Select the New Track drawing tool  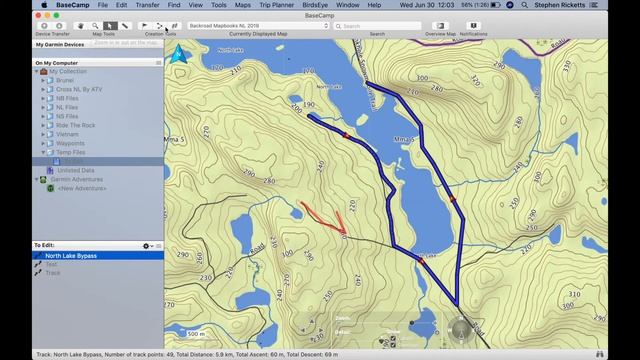tap(175, 26)
